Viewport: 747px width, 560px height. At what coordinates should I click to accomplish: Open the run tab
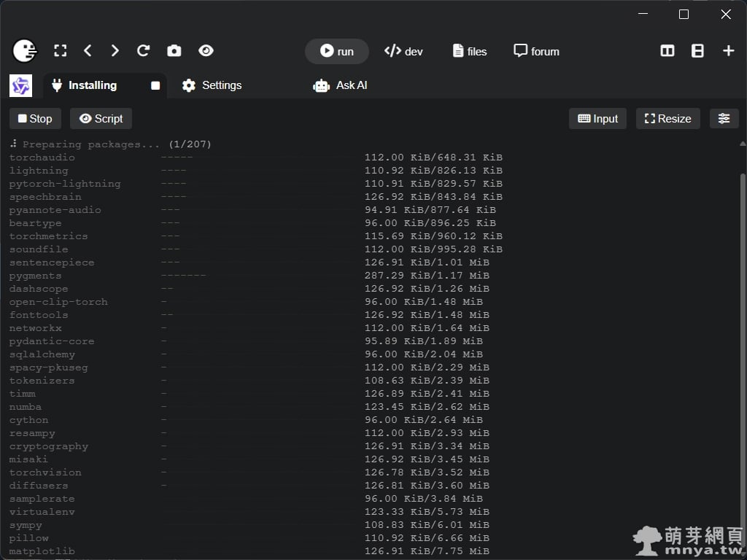point(336,51)
